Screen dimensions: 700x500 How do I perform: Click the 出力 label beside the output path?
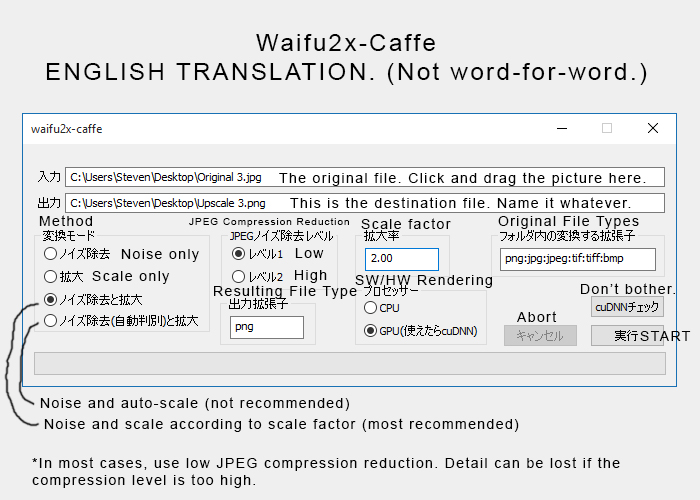click(x=49, y=203)
